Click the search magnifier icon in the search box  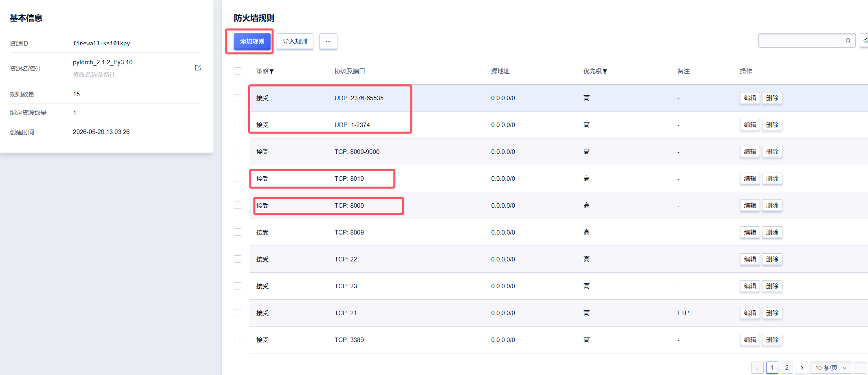pyautogui.click(x=848, y=40)
